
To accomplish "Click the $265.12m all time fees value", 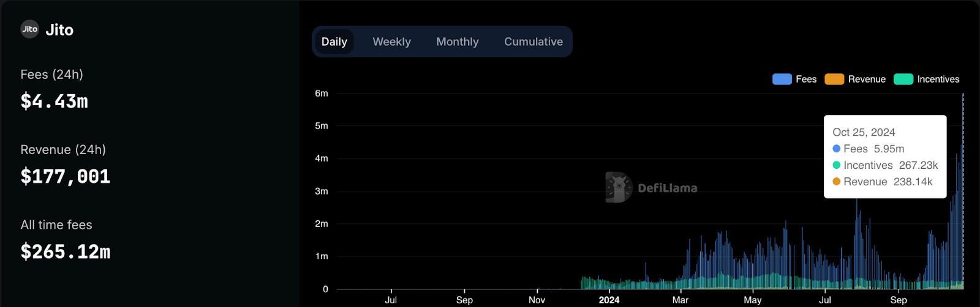I will 66,252.
